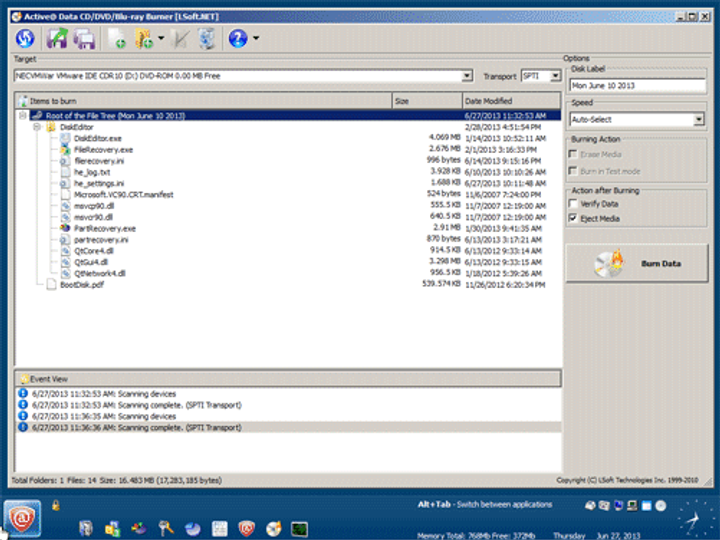Click the recycle bin remove toolbar icon
Image resolution: width=720 pixels, height=540 pixels.
[207, 39]
